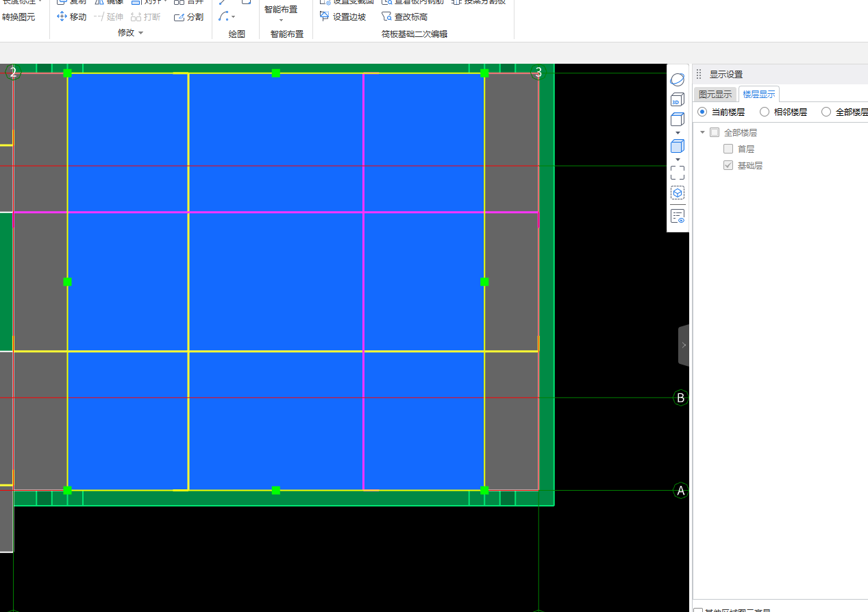Screen dimensions: 868x612
Task: Click axis bubble 3 on canvas
Action: point(538,72)
